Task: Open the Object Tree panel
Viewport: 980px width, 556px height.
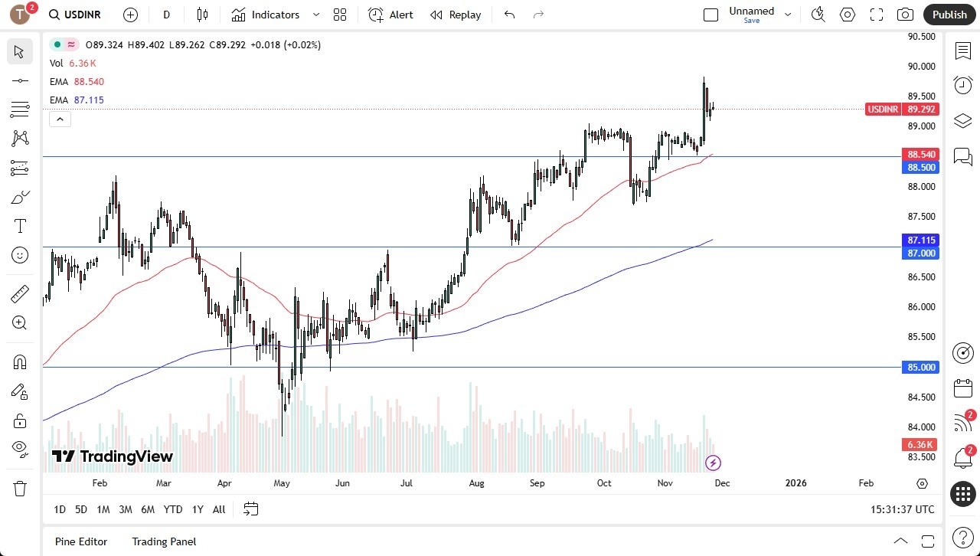Action: (x=962, y=120)
